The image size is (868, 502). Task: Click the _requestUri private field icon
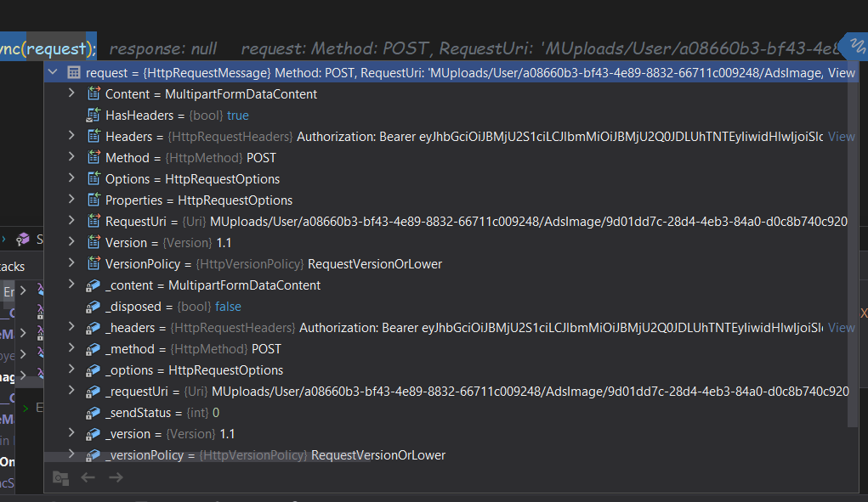click(93, 392)
